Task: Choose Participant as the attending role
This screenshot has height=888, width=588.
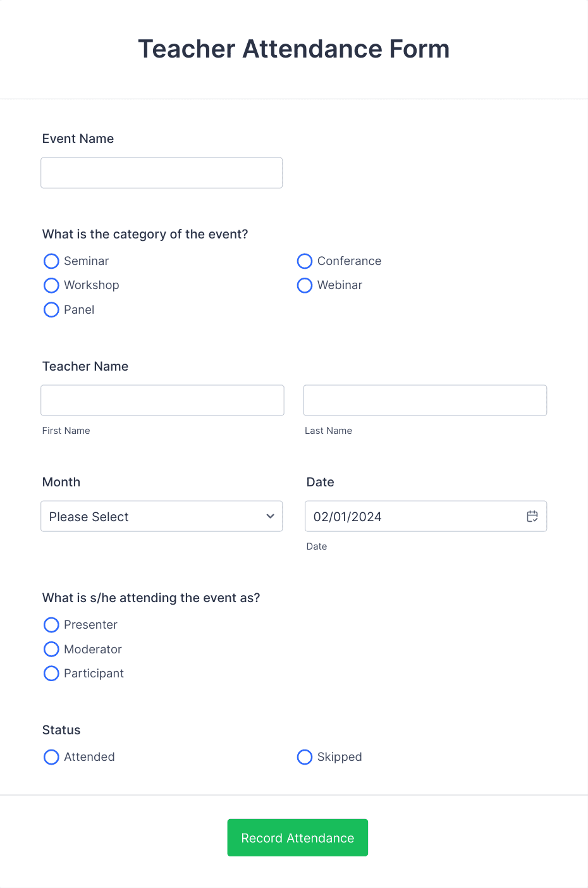Action: click(x=51, y=673)
